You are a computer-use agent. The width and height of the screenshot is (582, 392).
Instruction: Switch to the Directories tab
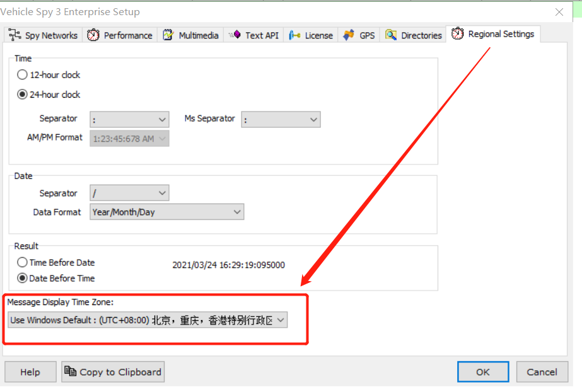pos(413,35)
